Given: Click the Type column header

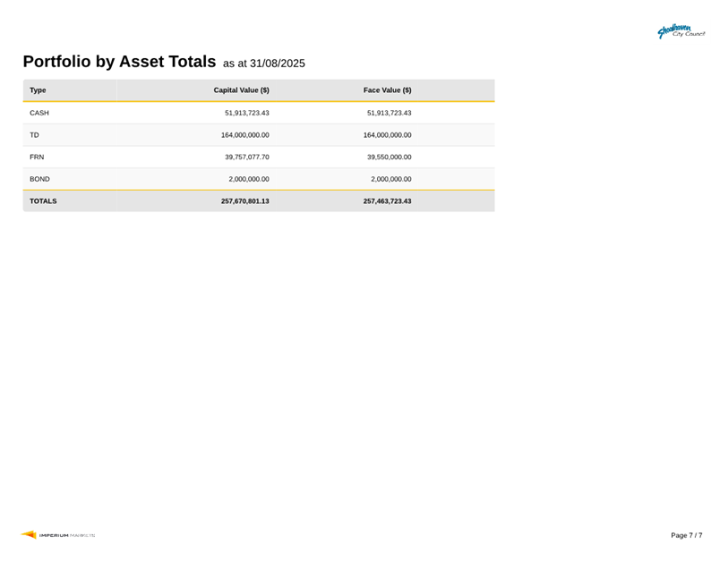Looking at the screenshot, I should tap(38, 90).
